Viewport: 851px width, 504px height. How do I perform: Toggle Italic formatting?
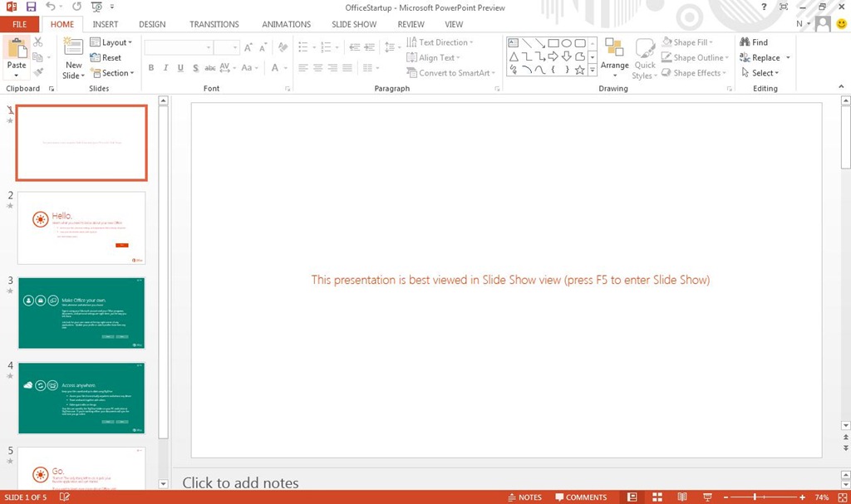click(x=165, y=68)
